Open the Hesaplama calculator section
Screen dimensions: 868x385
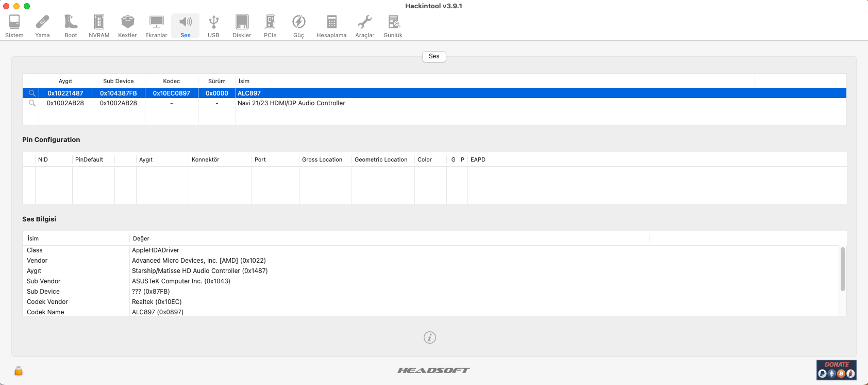[331, 26]
